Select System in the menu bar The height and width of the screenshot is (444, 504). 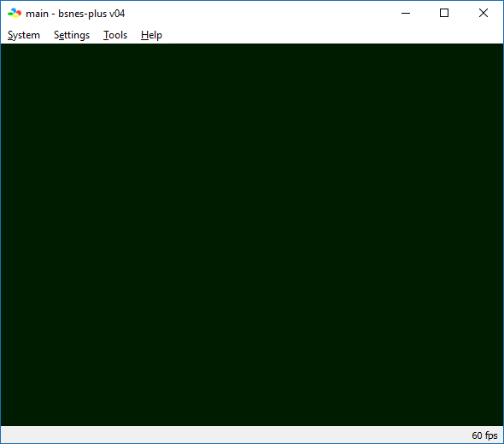[x=24, y=35]
